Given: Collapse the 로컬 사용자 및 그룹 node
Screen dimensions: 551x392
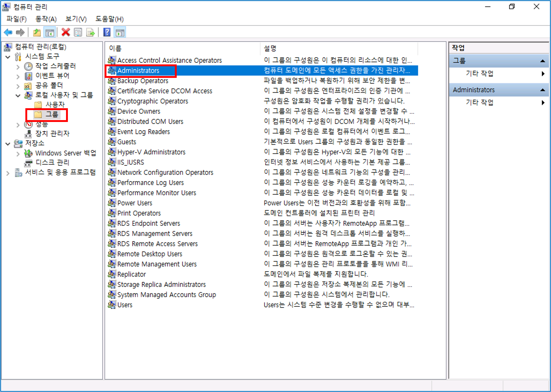Looking at the screenshot, I should pos(18,95).
